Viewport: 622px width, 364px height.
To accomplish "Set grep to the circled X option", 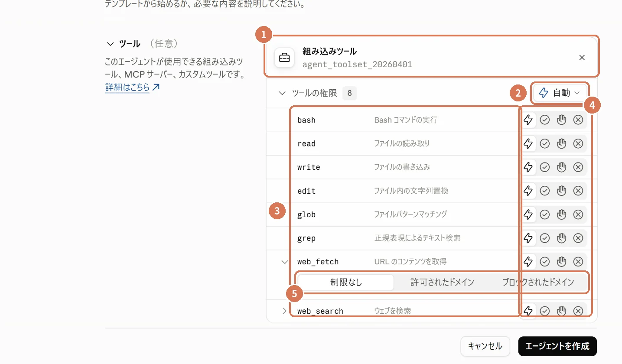I will tap(578, 238).
